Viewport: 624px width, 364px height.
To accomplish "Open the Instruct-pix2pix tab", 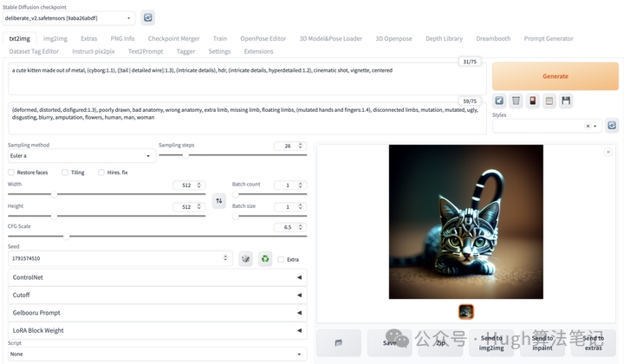I will pyautogui.click(x=93, y=51).
